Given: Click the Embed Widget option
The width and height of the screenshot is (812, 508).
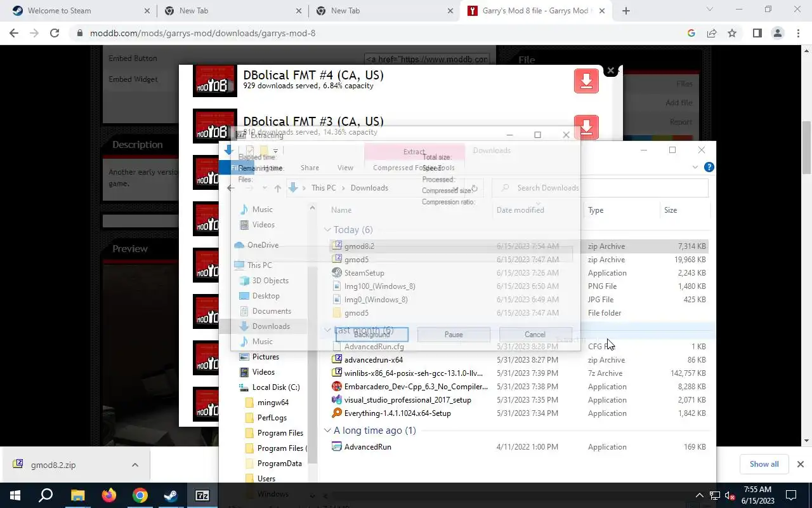Looking at the screenshot, I should coord(133,79).
